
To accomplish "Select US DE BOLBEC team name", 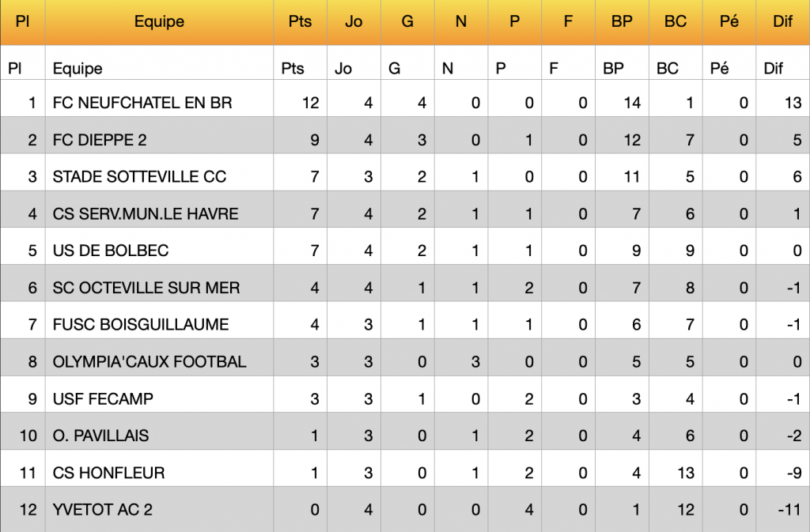I will click(x=111, y=251).
